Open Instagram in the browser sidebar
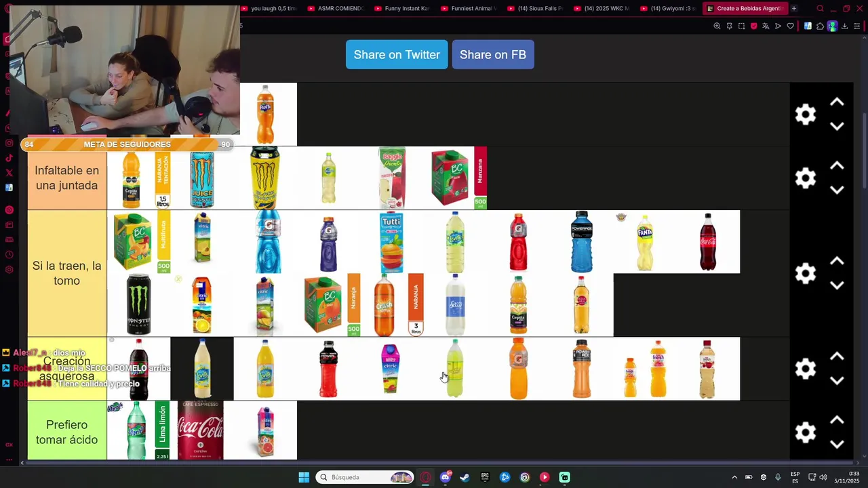The height and width of the screenshot is (488, 868). coord(9,143)
